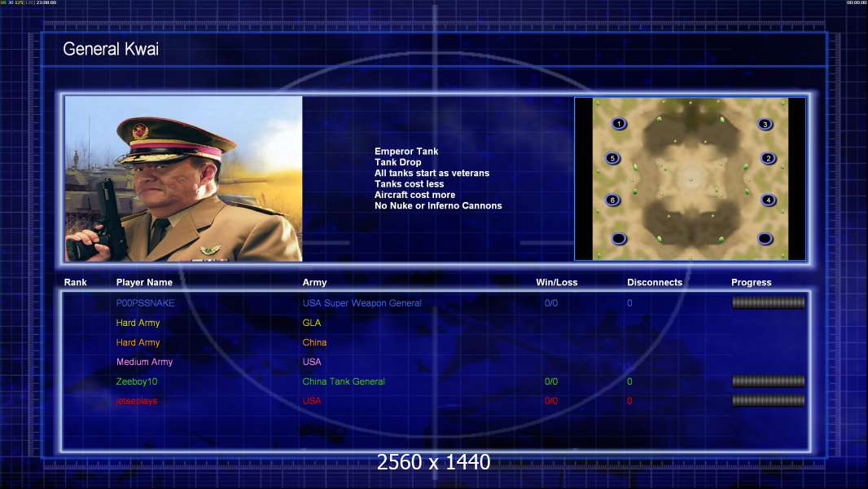Click start position 6 on the map

(x=612, y=200)
